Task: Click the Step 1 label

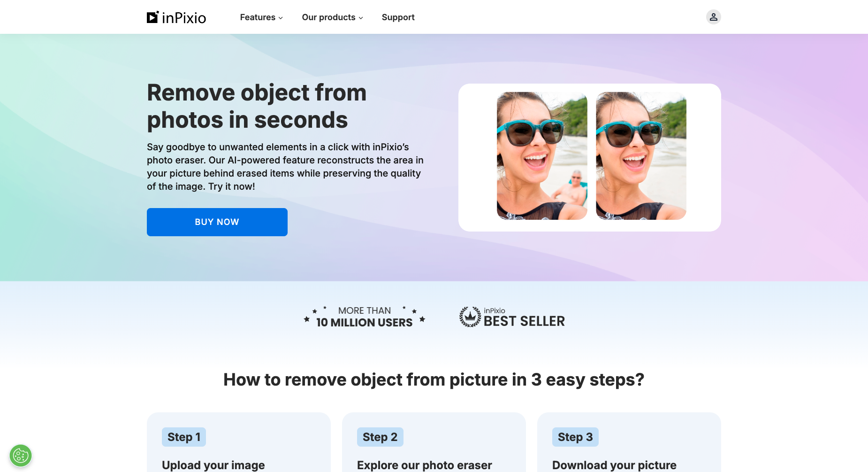Action: (184, 437)
